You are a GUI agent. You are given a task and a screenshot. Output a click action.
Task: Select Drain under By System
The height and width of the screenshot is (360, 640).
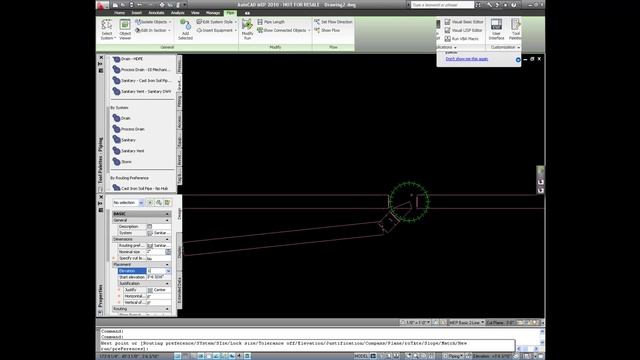click(122, 118)
